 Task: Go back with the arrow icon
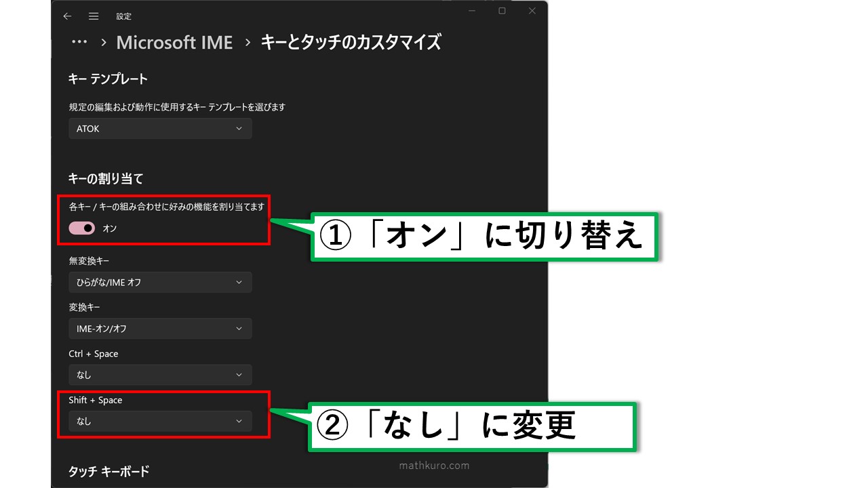click(67, 16)
